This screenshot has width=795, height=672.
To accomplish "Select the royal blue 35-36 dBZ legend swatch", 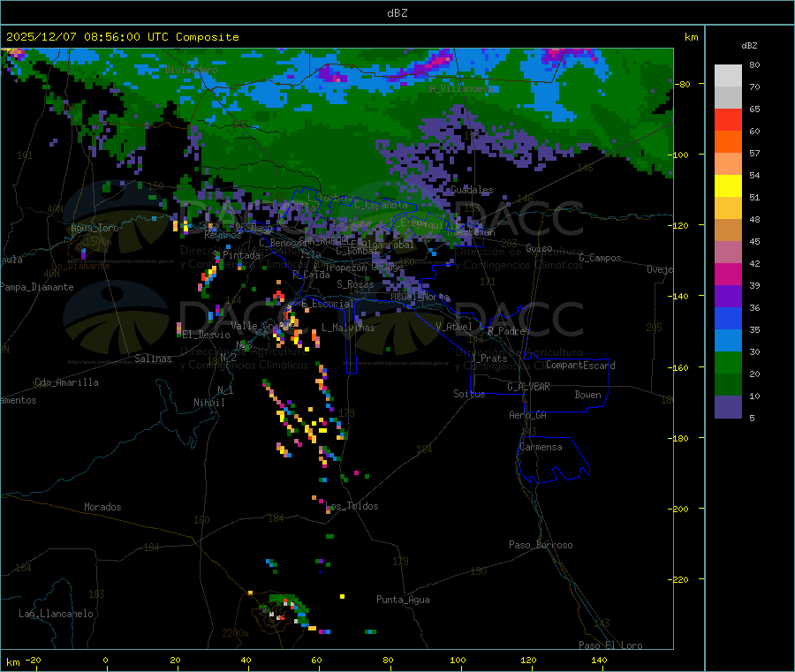I will [x=728, y=318].
